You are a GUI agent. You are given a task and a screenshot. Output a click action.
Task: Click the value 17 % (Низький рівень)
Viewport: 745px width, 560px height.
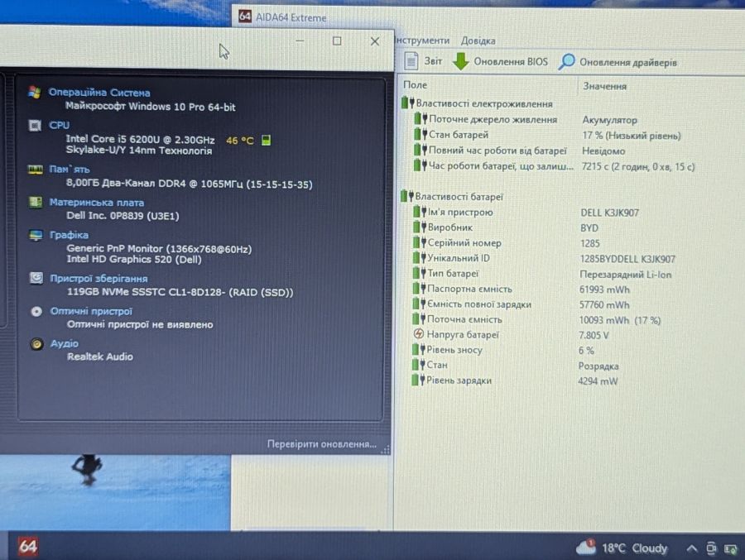[x=632, y=136]
